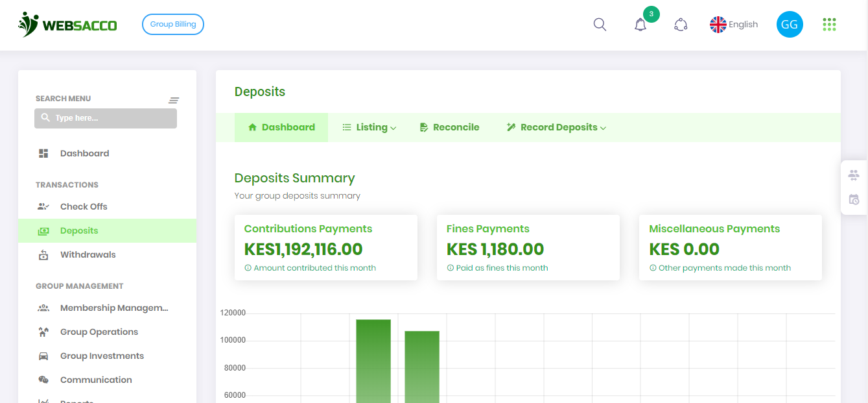Screen dimensions: 868x403
Task: Open the search magnifier in the top bar
Action: click(x=599, y=24)
